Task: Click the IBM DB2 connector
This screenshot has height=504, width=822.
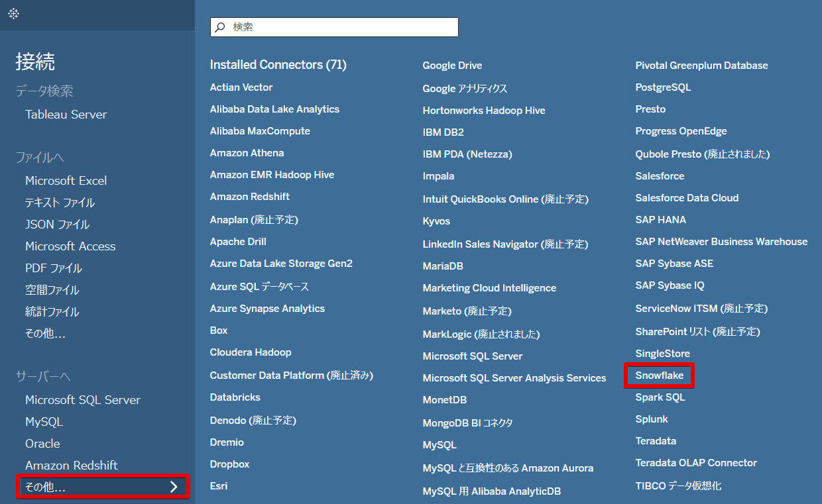Action: point(443,132)
